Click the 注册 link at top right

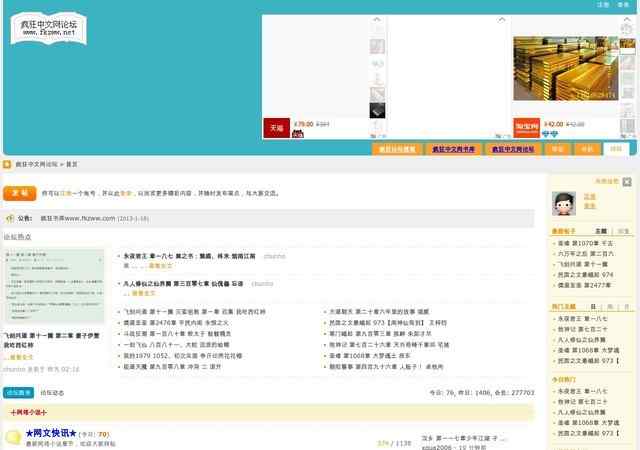pyautogui.click(x=603, y=5)
